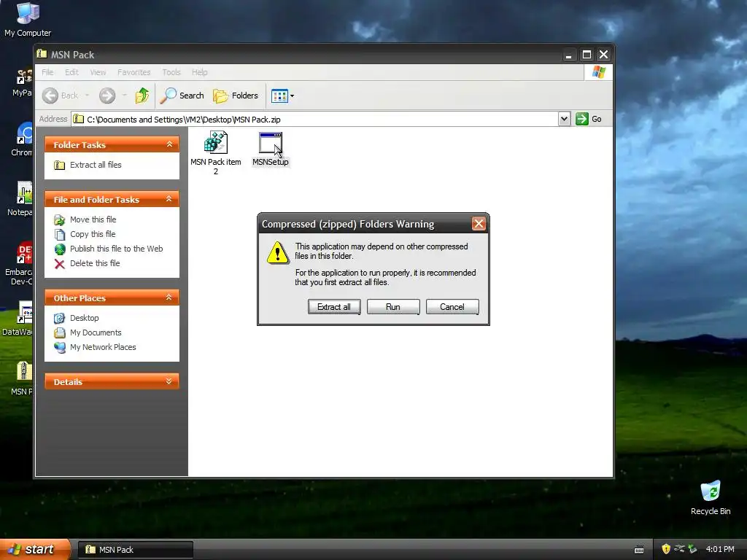Open the Forward history dropdown arrow

[x=124, y=96]
